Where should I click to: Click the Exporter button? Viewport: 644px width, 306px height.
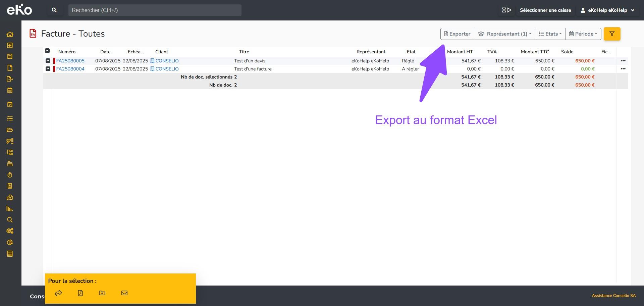(x=457, y=34)
